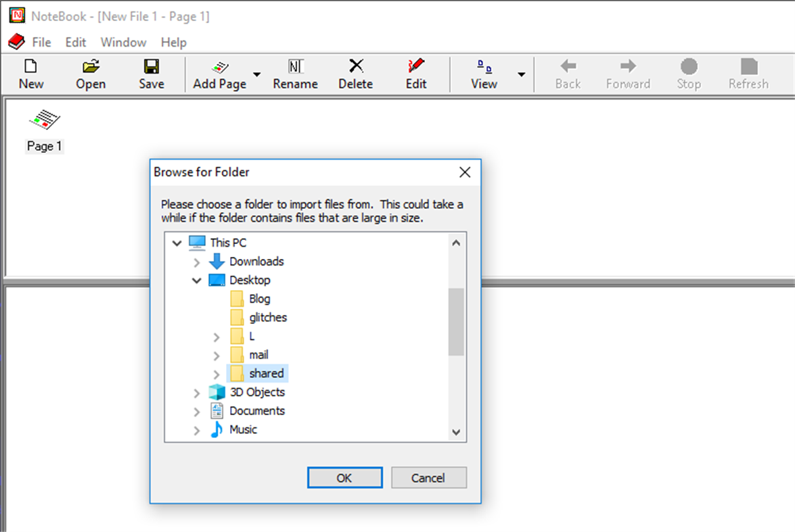The width and height of the screenshot is (795, 532).
Task: Expand the Music tree node
Action: [x=197, y=430]
